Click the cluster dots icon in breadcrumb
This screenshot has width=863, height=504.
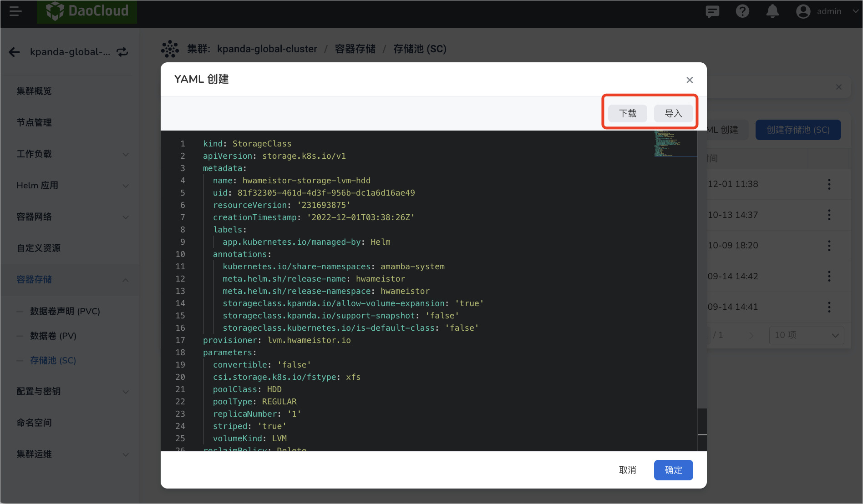click(x=170, y=49)
